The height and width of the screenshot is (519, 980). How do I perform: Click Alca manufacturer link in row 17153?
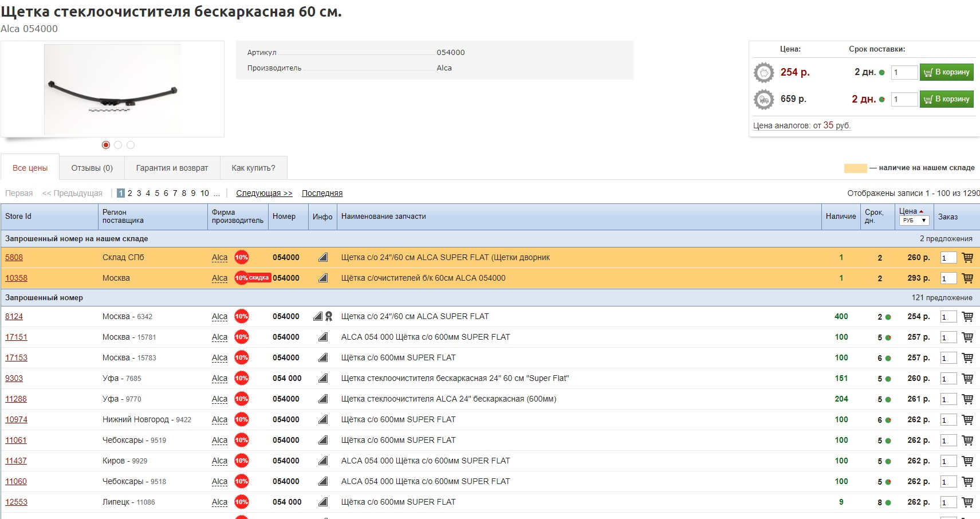click(219, 357)
